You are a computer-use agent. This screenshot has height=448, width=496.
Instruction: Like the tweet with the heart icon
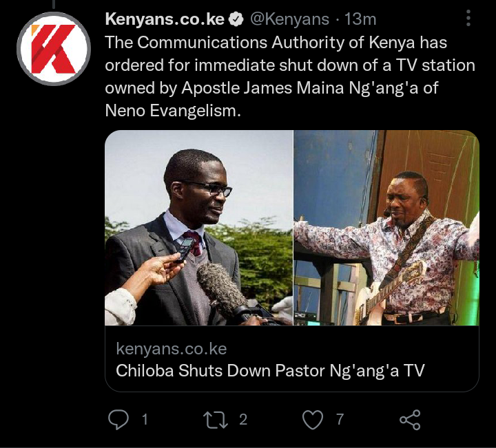(x=313, y=420)
